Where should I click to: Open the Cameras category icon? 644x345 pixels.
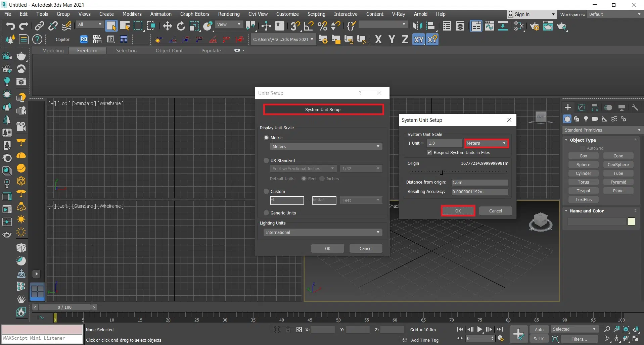pyautogui.click(x=595, y=119)
